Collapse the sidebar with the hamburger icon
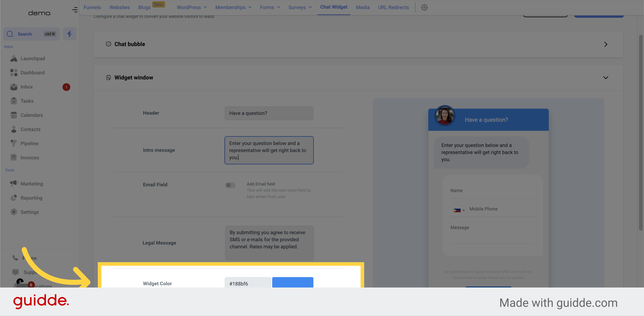 pyautogui.click(x=75, y=10)
